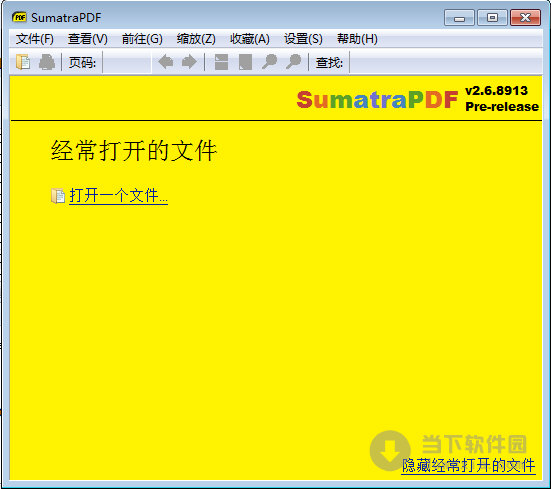This screenshot has height=489, width=551.
Task: Click the 页码 page number input field
Action: click(127, 63)
